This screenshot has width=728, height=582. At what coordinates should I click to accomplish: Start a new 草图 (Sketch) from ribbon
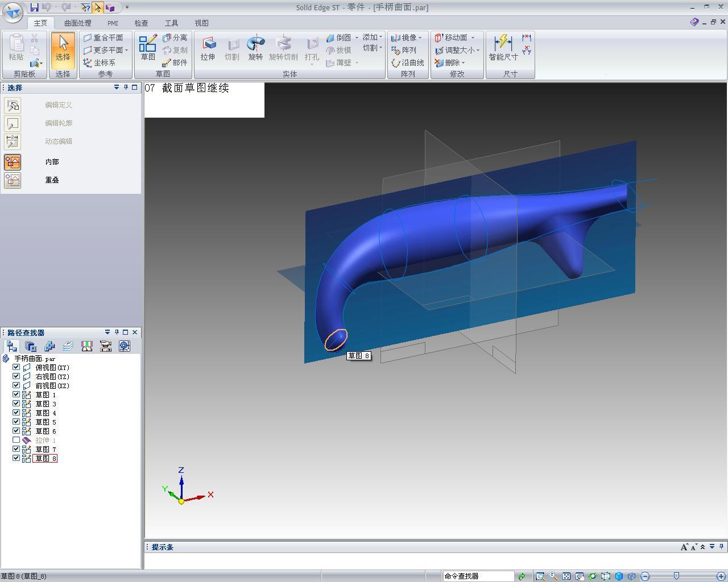point(148,47)
